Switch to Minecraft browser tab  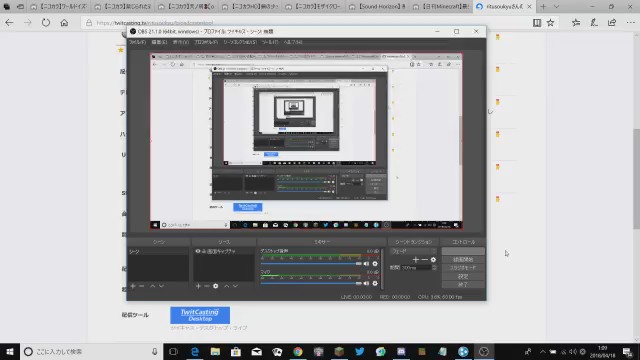click(442, 7)
